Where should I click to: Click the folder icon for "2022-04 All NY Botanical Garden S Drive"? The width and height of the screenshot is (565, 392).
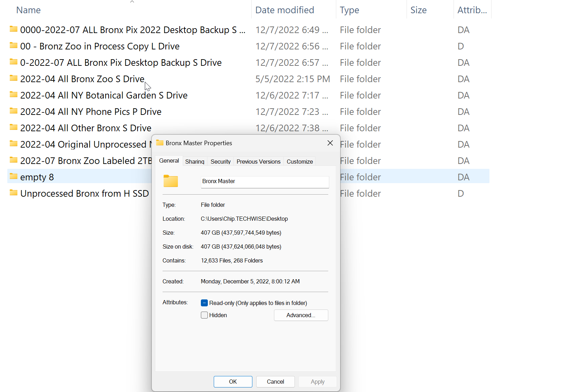[13, 95]
